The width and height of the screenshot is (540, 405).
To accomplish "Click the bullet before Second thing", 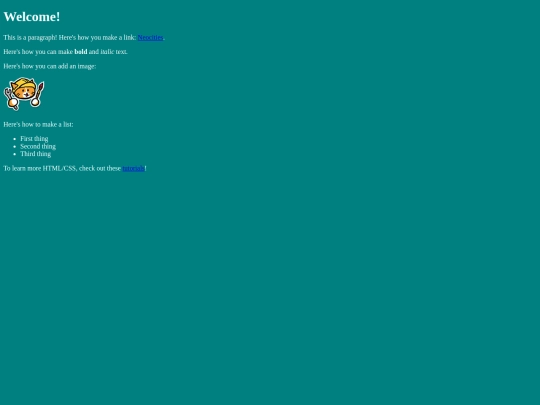I will [x=14, y=147].
